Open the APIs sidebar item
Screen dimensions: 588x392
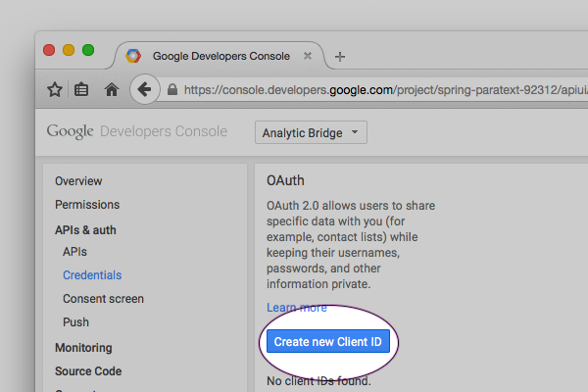click(74, 252)
